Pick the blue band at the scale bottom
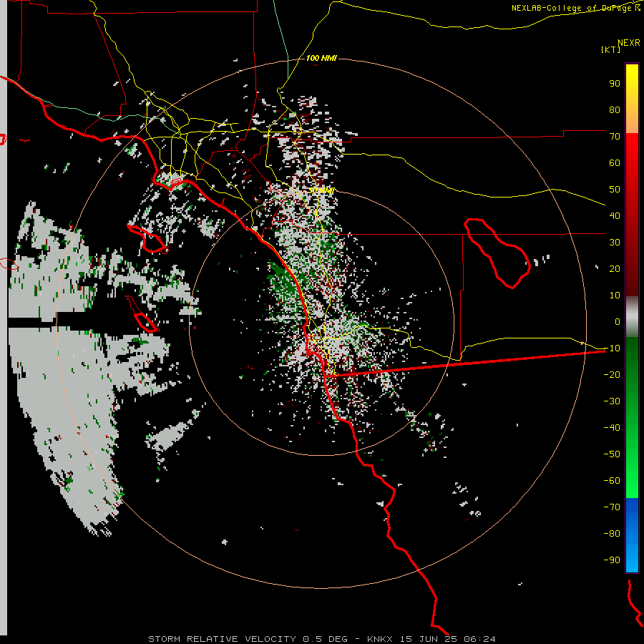The height and width of the screenshot is (644, 644). click(632, 535)
